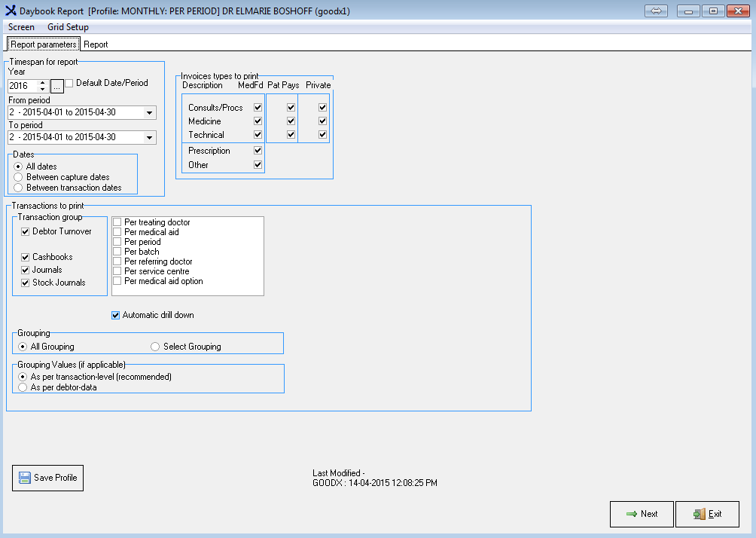Expand the From period dropdown
The height and width of the screenshot is (538, 756).
pyautogui.click(x=149, y=113)
